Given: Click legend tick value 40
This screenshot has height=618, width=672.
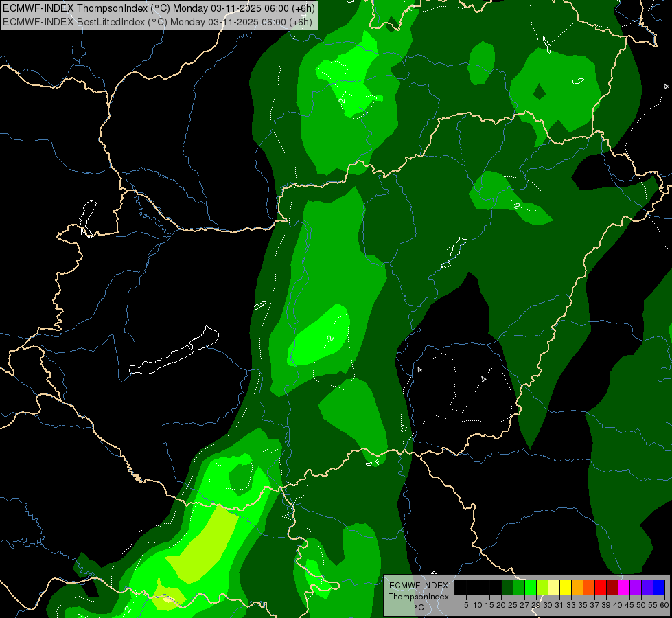Looking at the screenshot, I should [x=618, y=605].
